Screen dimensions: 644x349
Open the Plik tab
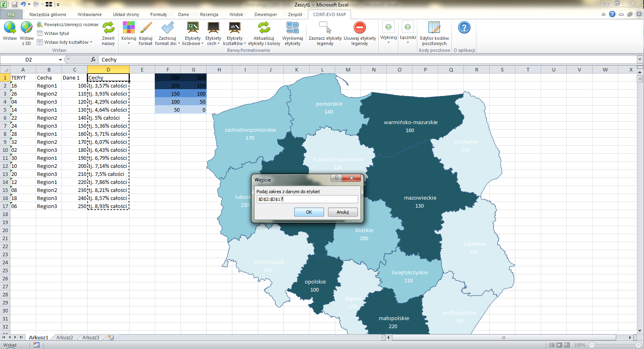point(11,14)
